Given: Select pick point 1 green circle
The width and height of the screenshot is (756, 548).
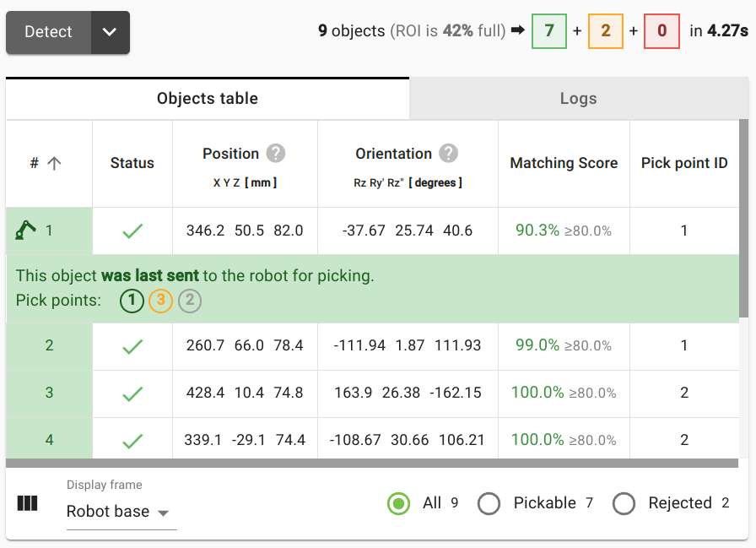Looking at the screenshot, I should (x=132, y=301).
